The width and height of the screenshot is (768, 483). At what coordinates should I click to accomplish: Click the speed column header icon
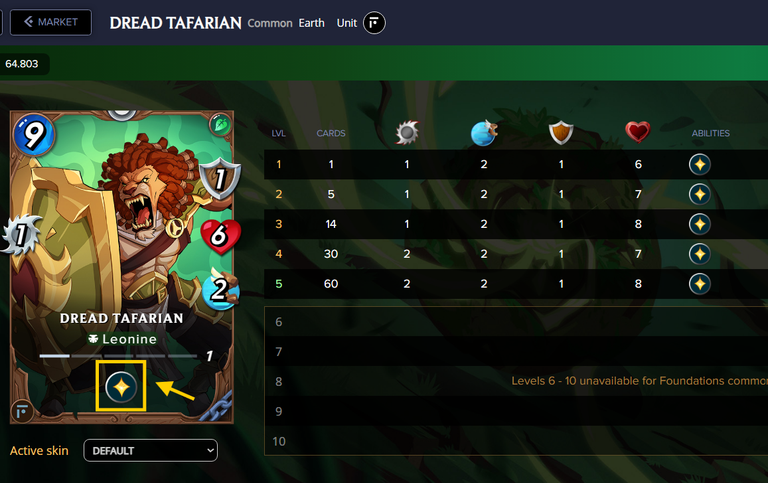[484, 133]
